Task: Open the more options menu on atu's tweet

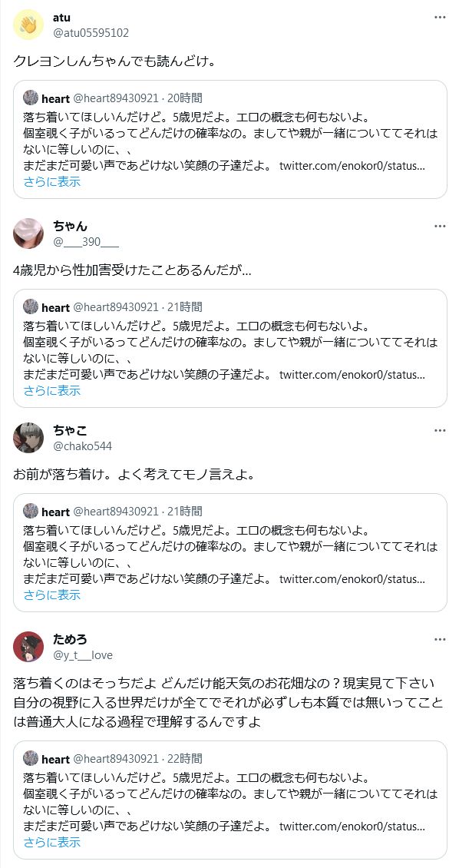Action: pos(440,18)
